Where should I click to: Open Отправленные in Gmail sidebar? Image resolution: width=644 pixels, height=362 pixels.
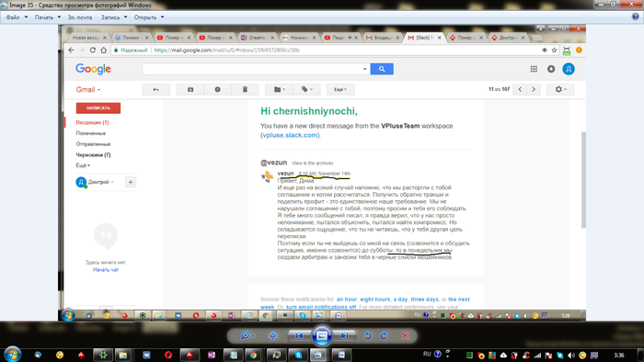(x=93, y=144)
